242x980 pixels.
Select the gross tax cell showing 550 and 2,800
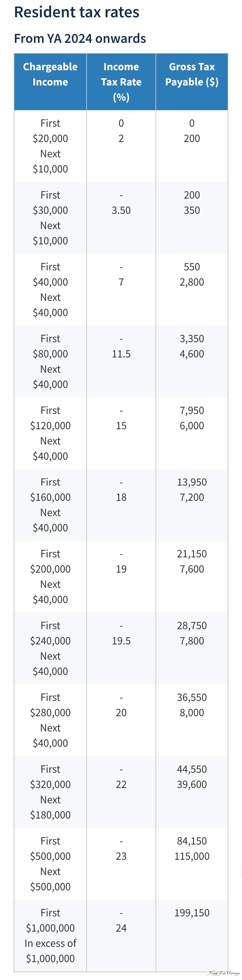tap(192, 290)
